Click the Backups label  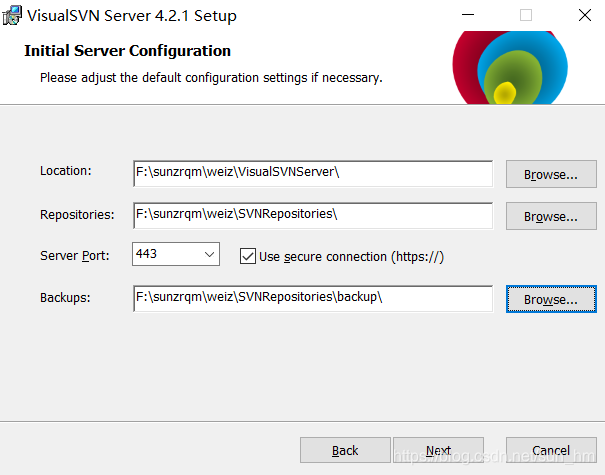pyautogui.click(x=65, y=298)
